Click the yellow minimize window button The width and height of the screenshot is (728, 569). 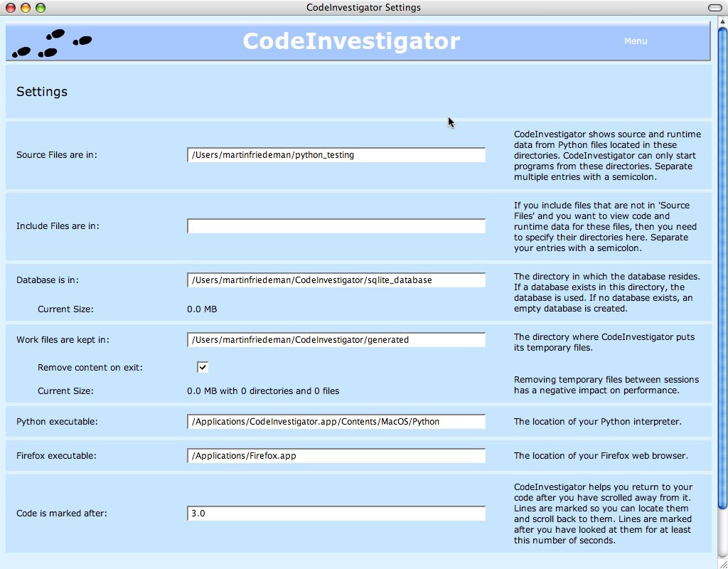(26, 7)
